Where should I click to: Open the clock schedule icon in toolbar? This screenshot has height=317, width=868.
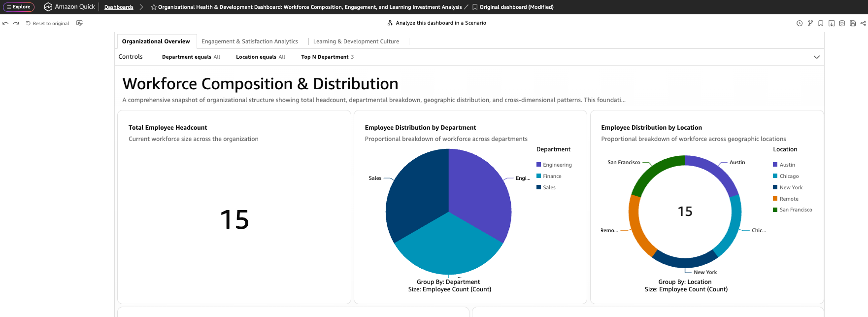800,23
